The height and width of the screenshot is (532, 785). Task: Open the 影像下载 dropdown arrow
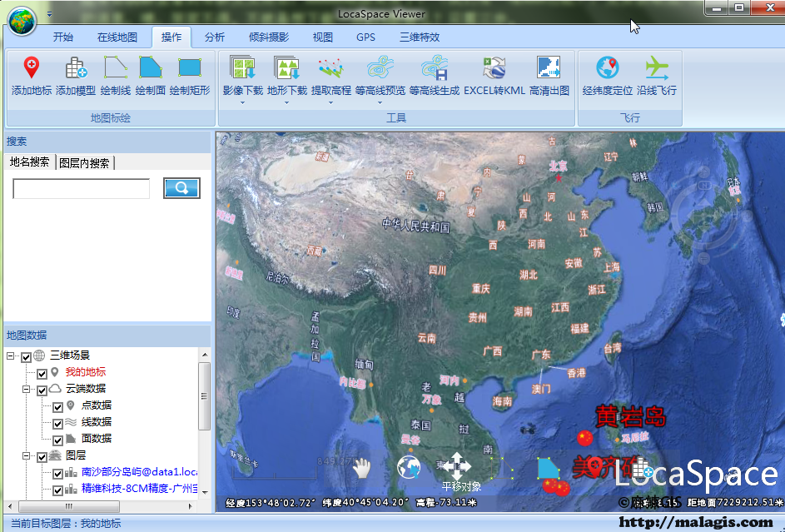point(243,102)
